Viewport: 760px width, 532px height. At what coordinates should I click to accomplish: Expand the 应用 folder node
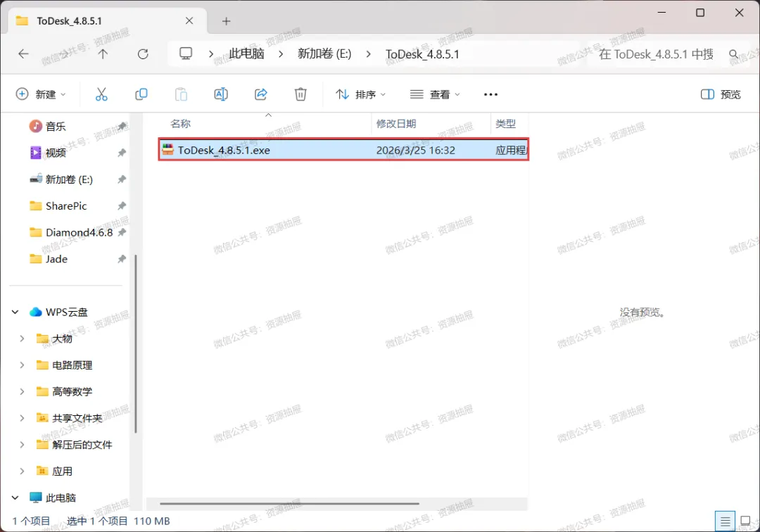[22, 471]
